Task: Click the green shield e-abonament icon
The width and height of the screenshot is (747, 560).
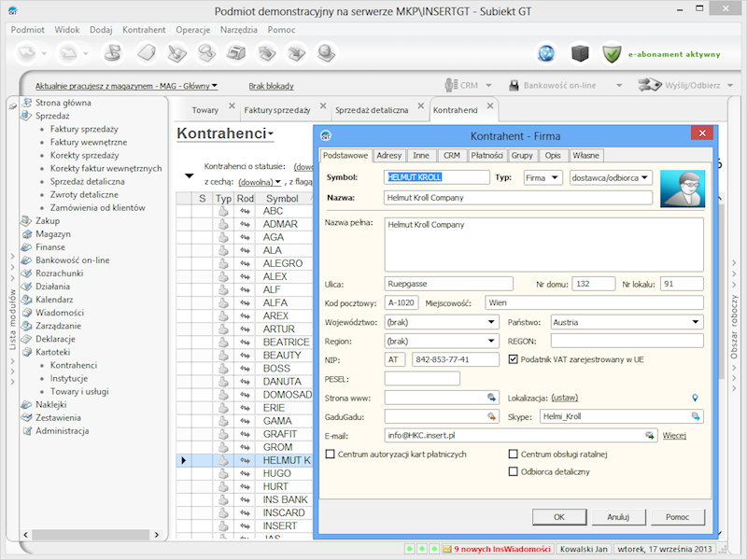Action: (x=612, y=53)
